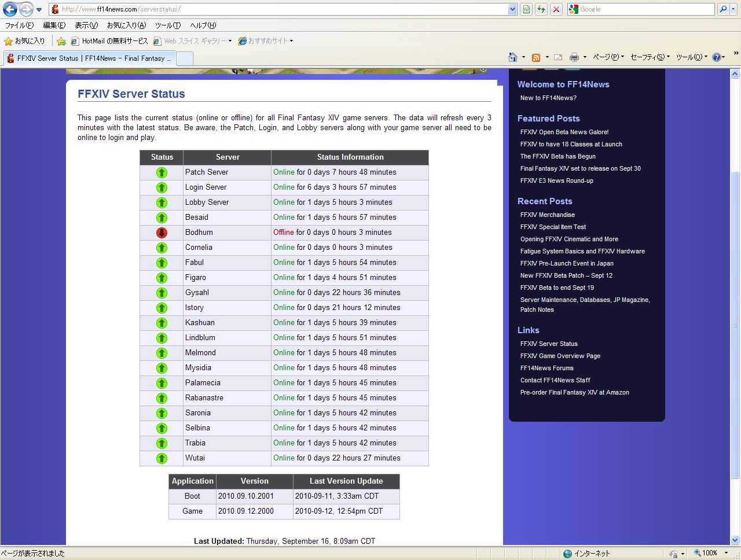This screenshot has height=560, width=741.
Task: Click Cornelia green status arrow
Action: click(x=162, y=248)
